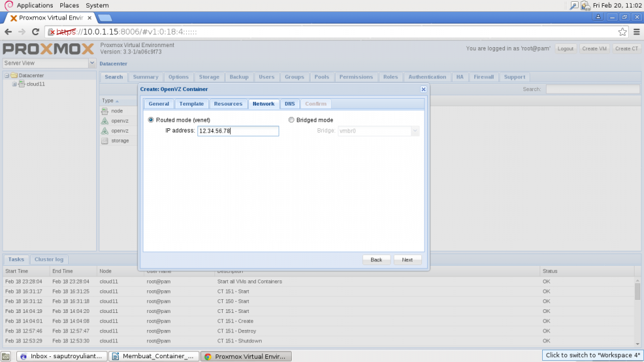Open the Tasks tab
The width and height of the screenshot is (644, 362).
[16, 260]
